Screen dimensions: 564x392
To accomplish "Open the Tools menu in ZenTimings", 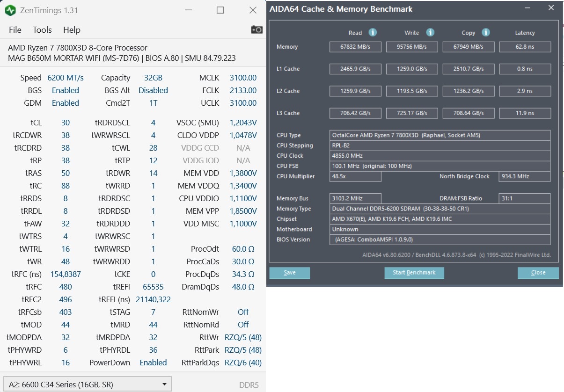I will point(42,29).
